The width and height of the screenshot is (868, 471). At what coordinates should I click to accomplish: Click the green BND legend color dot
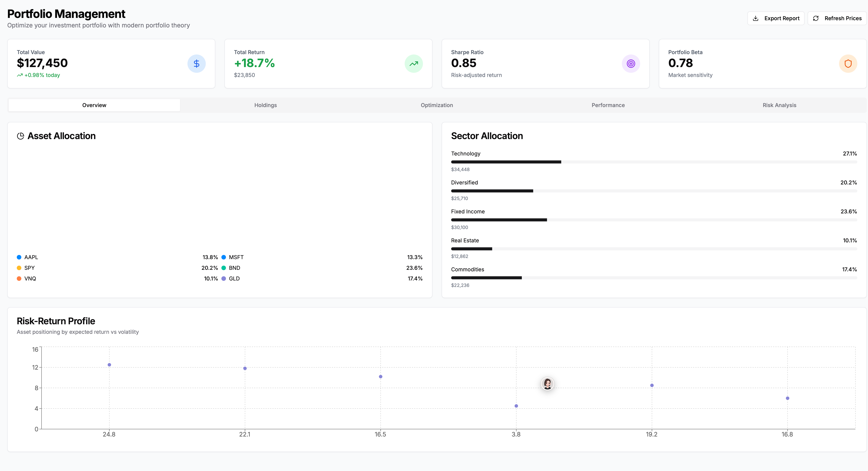pos(224,268)
